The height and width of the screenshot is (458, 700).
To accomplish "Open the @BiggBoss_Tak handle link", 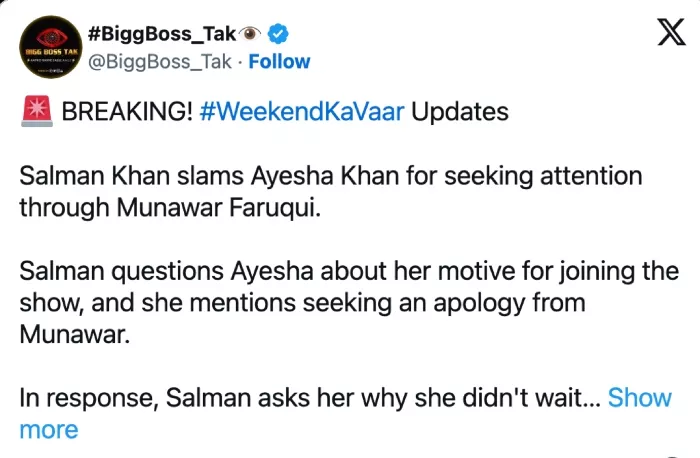I will click(160, 61).
